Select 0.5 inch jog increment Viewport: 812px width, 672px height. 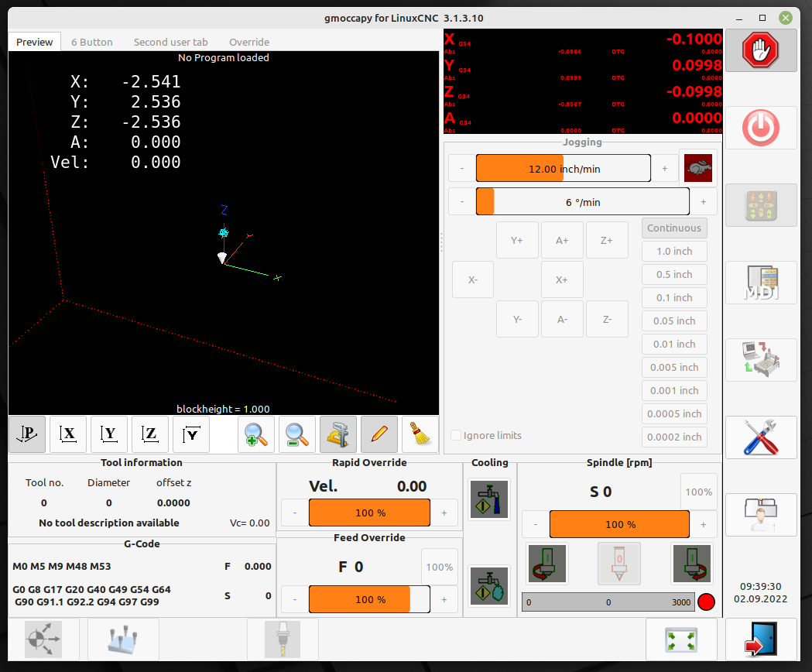click(674, 275)
